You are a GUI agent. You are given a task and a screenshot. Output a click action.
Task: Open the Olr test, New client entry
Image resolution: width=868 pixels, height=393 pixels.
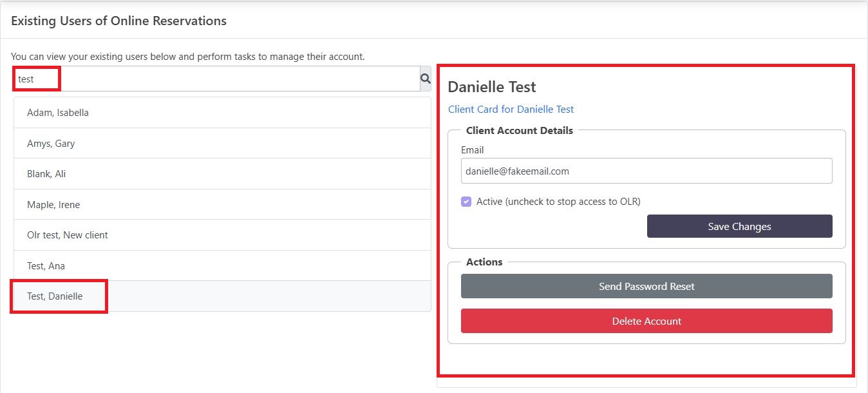click(222, 235)
